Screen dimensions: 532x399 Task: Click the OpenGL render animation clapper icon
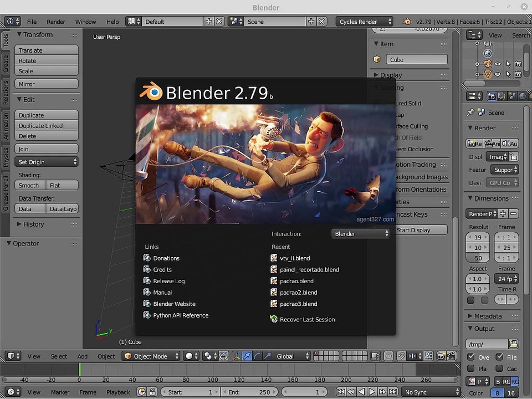tap(452, 356)
